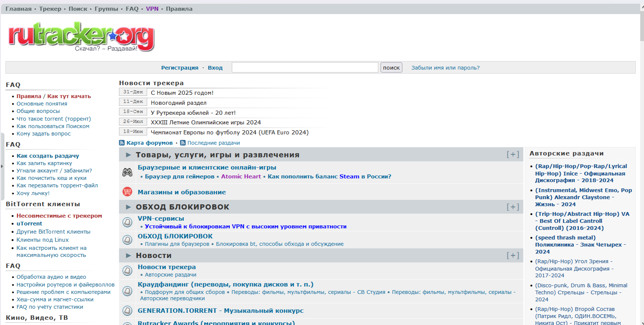Open the Последние раздачи link
The width and height of the screenshot is (644, 325).
pyautogui.click(x=213, y=143)
